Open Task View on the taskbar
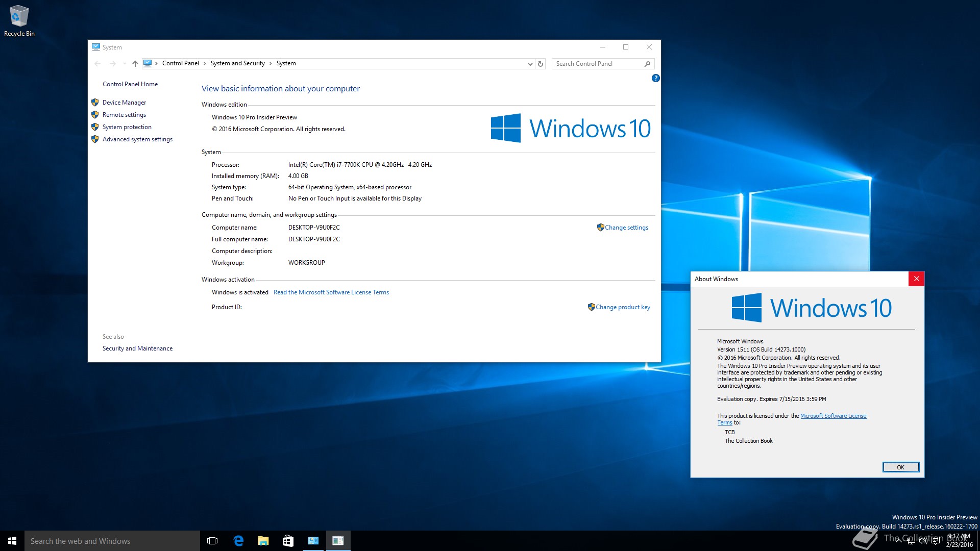Viewport: 980px width, 551px height. pos(212,541)
